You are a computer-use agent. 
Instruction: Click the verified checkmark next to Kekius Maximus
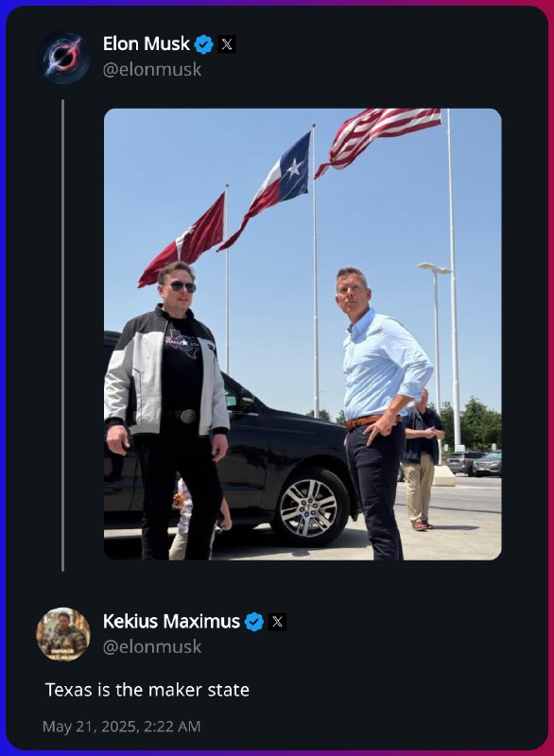(254, 622)
